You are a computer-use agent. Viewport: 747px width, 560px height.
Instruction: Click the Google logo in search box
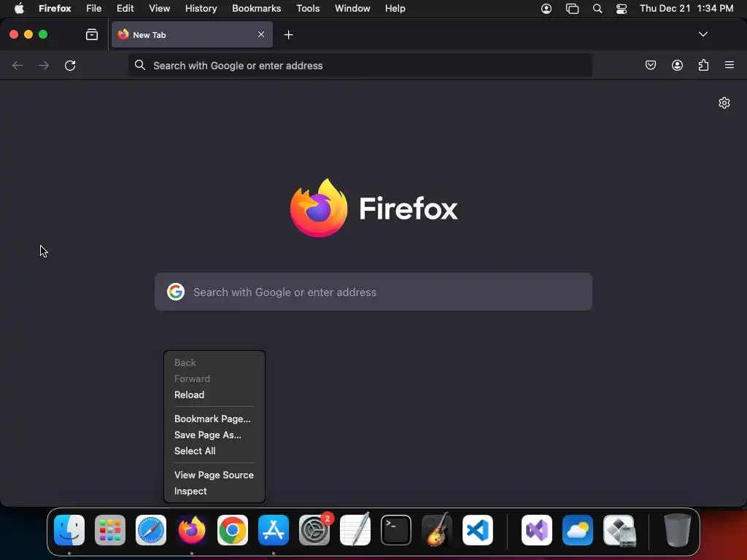point(176,292)
